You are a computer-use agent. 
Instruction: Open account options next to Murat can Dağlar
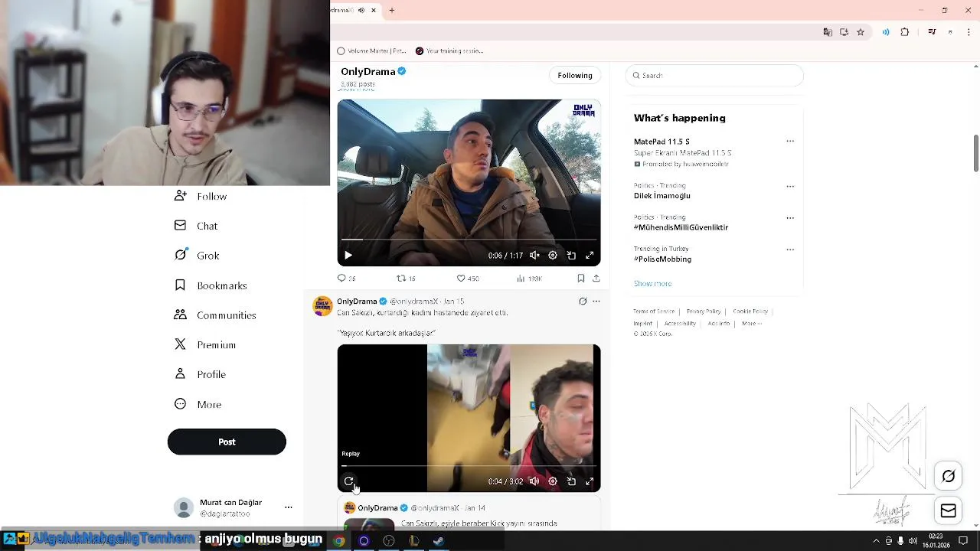(x=289, y=507)
